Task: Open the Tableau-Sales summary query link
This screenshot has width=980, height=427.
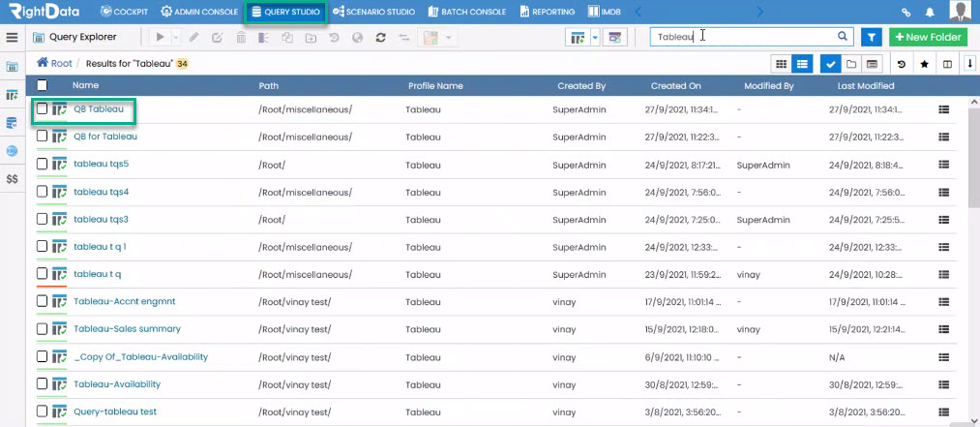Action: [127, 329]
